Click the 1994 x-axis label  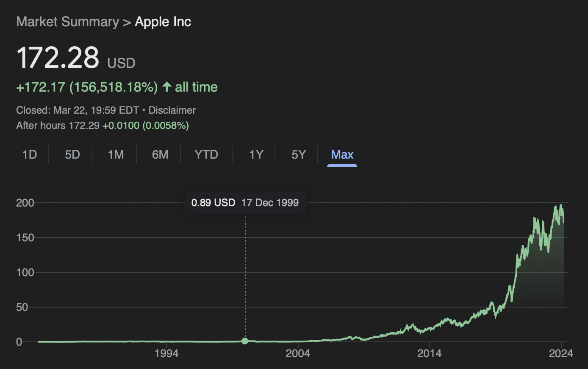[166, 353]
